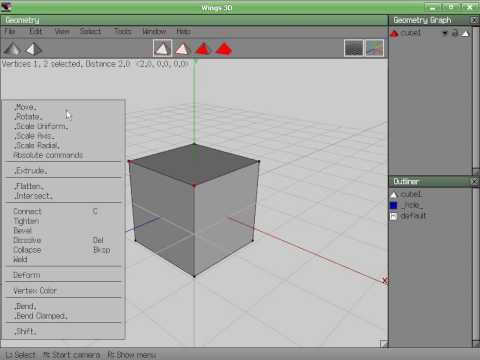Select default material name in Outliner
Image resolution: width=480 pixels, height=360 pixels.
(413, 216)
